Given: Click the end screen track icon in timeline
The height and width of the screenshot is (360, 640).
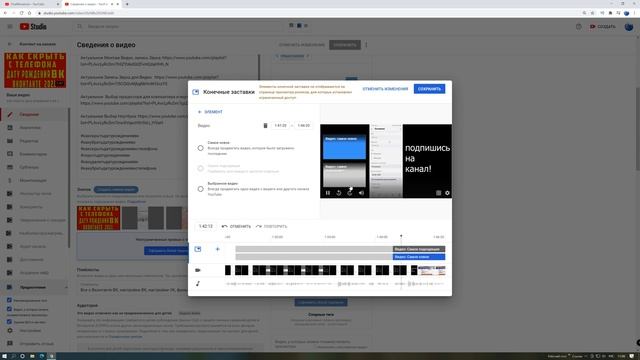Looking at the screenshot, I should pyautogui.click(x=198, y=249).
